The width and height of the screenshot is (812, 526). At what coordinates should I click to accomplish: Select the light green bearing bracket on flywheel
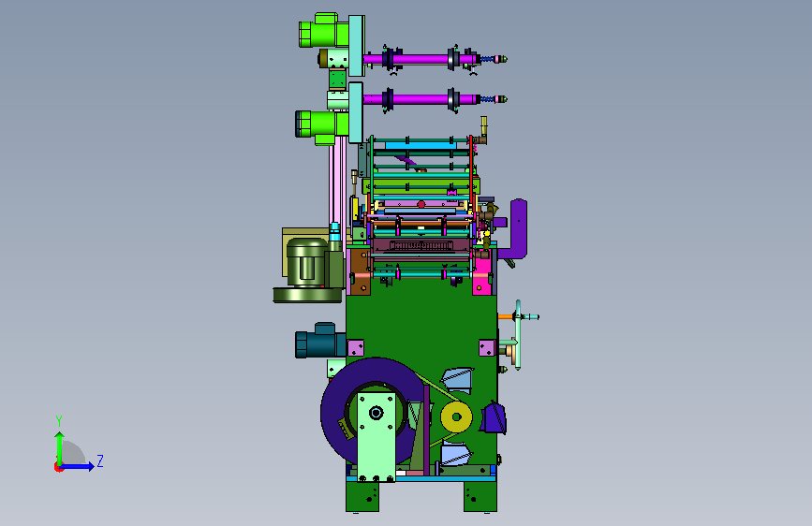376,437
